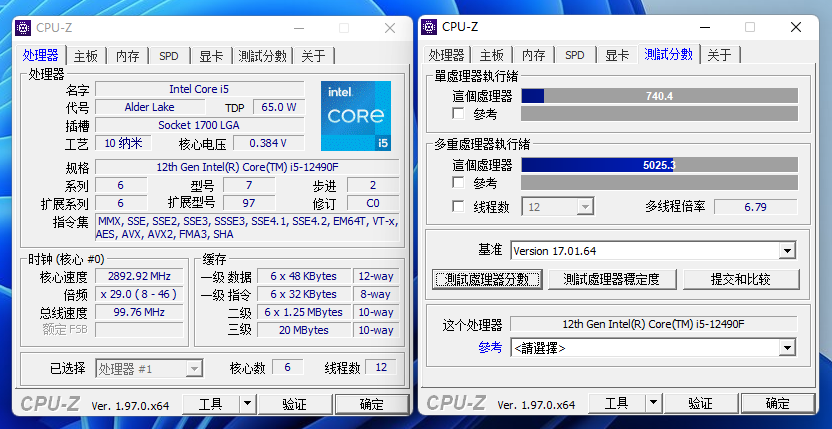Click the 核心速度 value 2892.92 MHz
Screen dimensions: 832x429
coord(139,276)
